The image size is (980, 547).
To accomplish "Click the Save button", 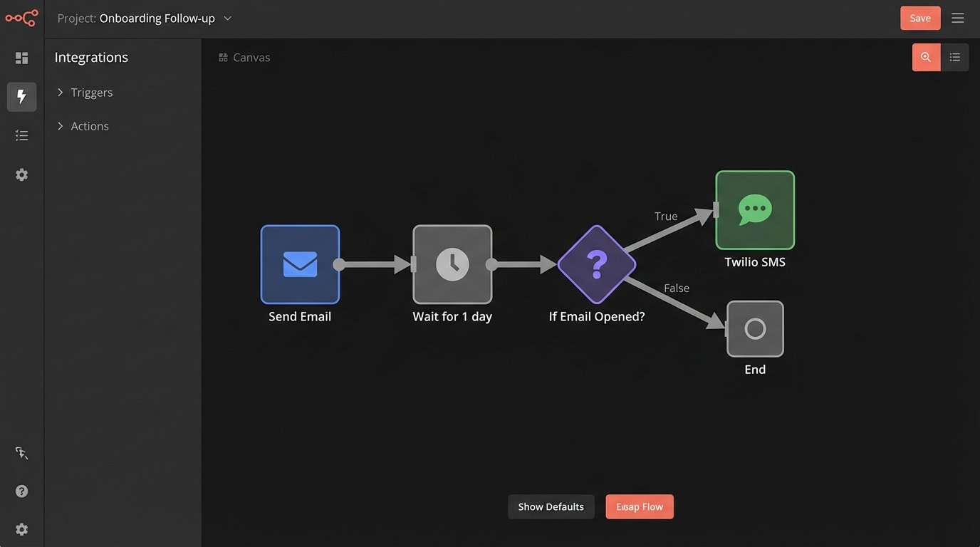I will pos(920,19).
